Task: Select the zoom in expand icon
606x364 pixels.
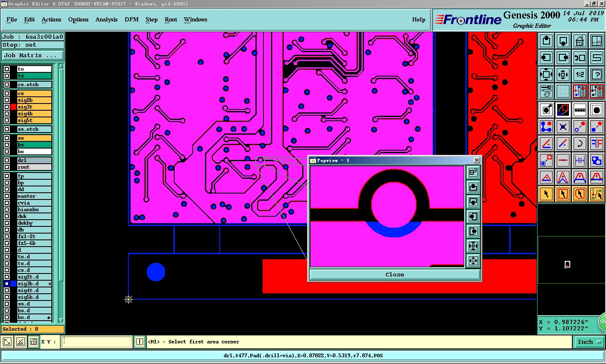Action: (546, 74)
